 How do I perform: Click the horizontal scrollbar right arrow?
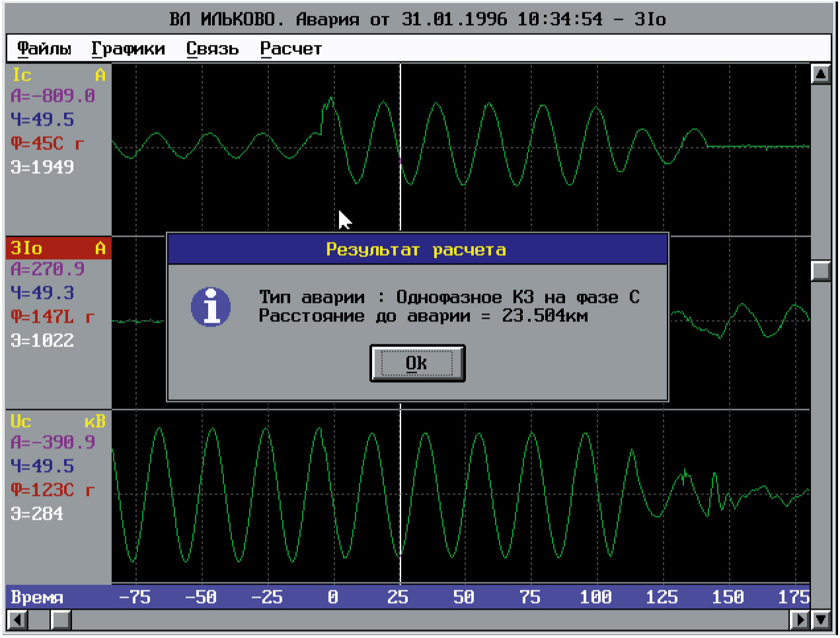click(800, 619)
